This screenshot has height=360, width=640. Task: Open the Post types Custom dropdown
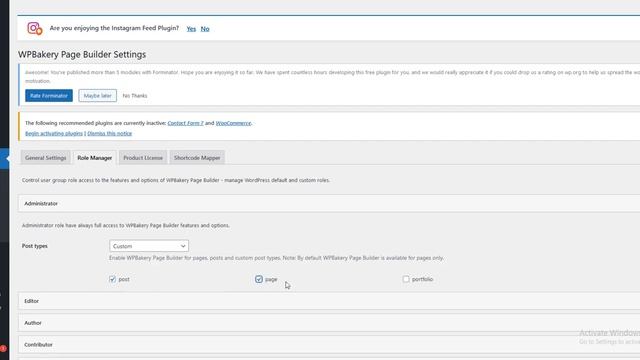click(149, 246)
